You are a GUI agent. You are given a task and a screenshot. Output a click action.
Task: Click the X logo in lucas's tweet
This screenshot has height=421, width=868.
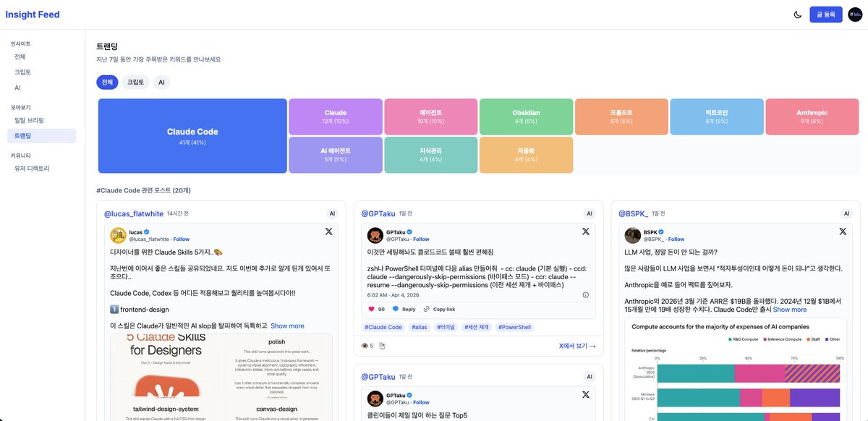click(x=328, y=231)
